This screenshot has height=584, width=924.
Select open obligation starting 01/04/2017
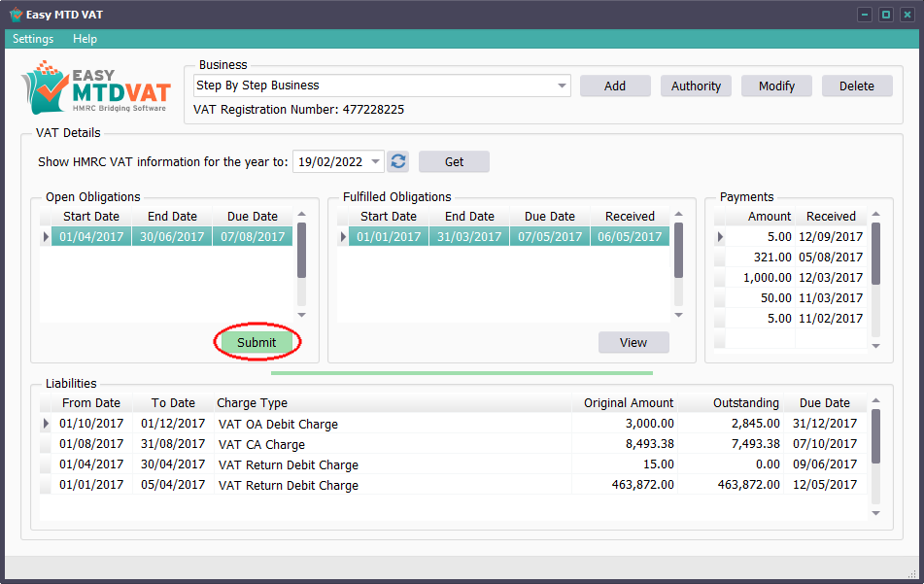[x=91, y=237]
